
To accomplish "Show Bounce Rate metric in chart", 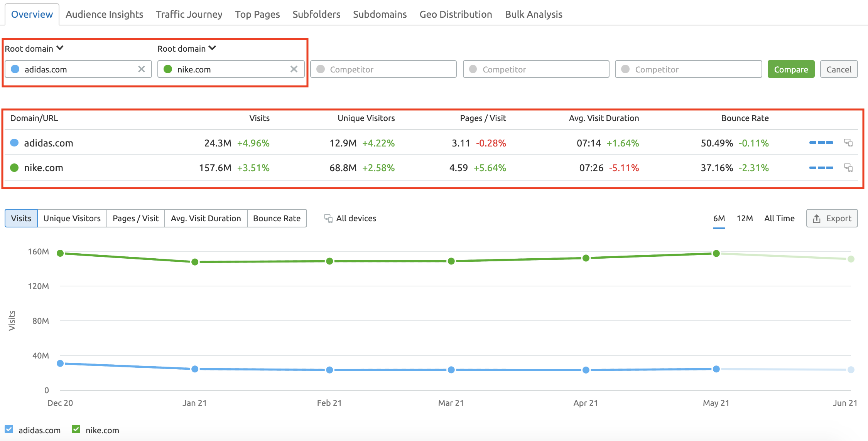I will (277, 218).
